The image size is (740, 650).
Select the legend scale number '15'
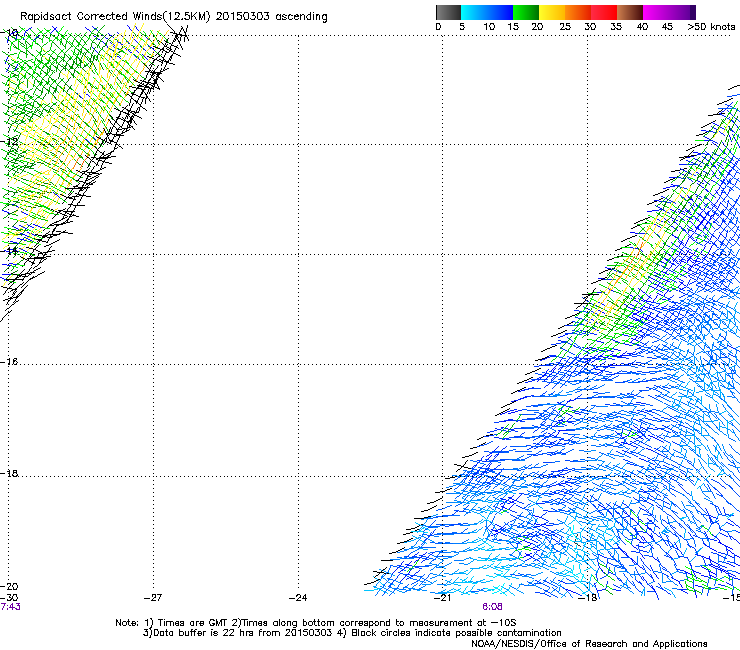coord(513,27)
